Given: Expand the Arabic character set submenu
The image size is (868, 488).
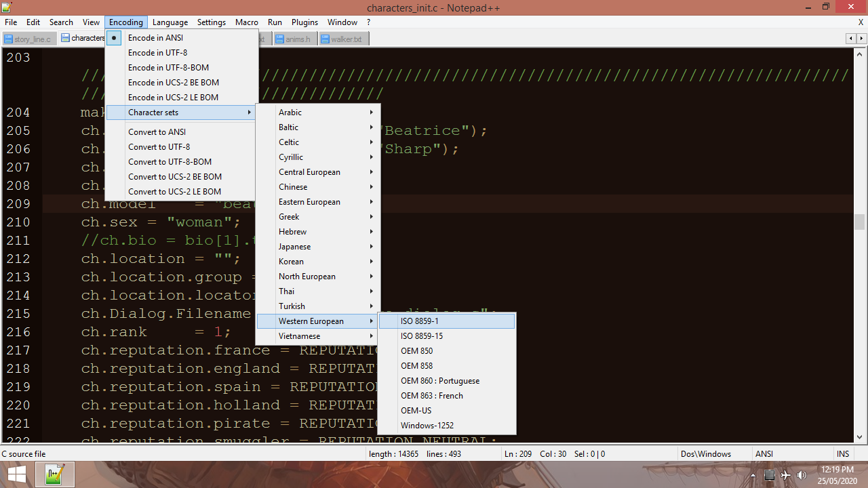Looking at the screenshot, I should (x=318, y=113).
